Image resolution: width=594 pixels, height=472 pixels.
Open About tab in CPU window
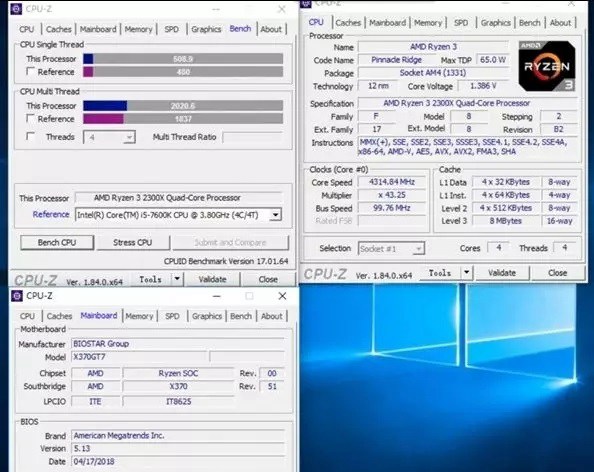coord(560,23)
